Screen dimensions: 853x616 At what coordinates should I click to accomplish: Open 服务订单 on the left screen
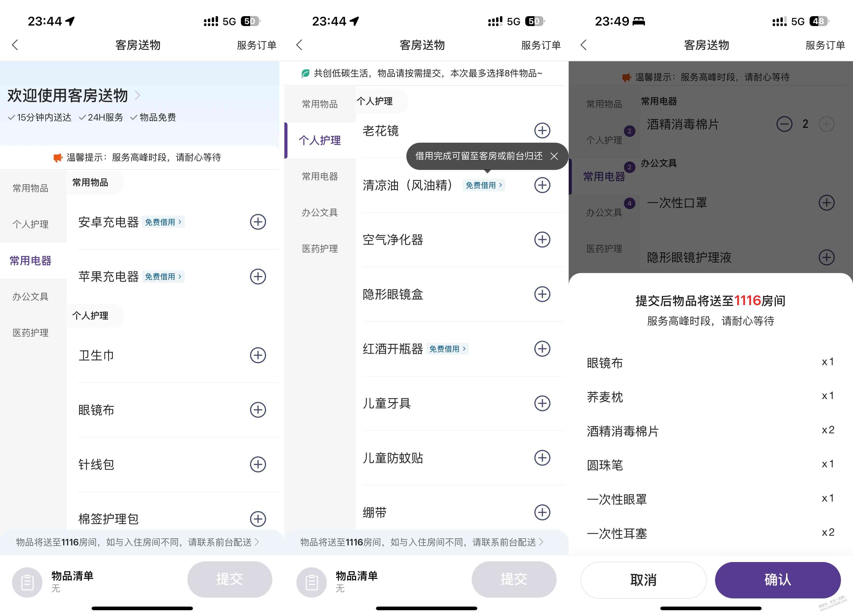(257, 46)
